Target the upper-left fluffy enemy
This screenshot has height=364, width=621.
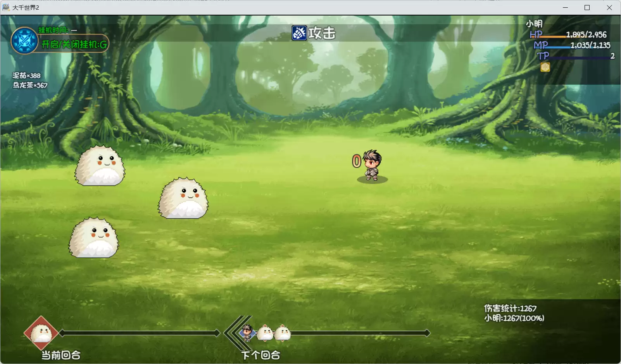(x=100, y=166)
